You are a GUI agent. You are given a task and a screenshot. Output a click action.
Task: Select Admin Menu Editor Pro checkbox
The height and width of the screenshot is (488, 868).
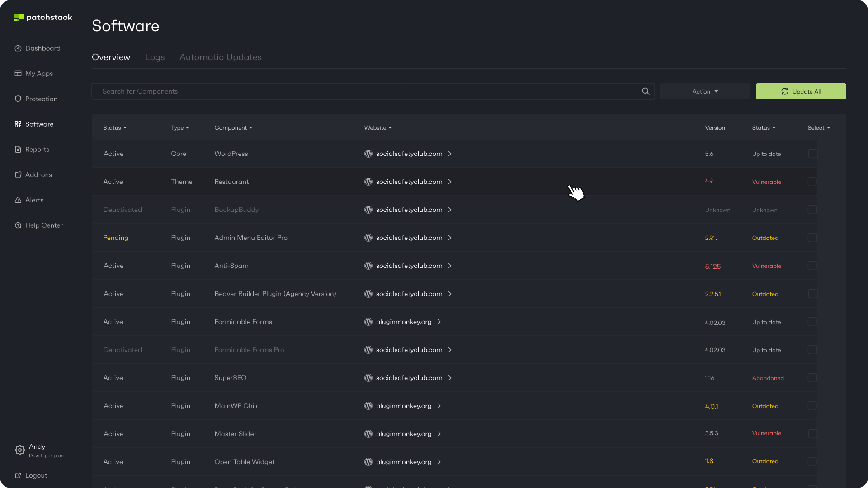(x=812, y=238)
